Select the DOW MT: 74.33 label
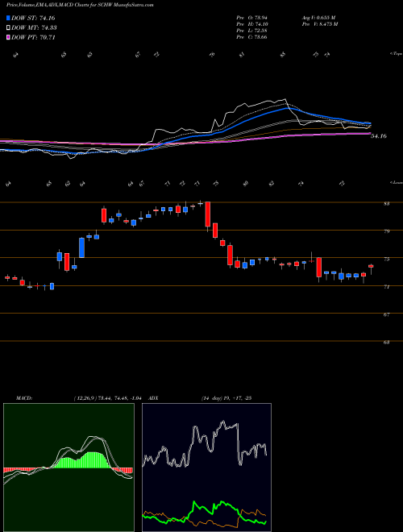 (34, 28)
